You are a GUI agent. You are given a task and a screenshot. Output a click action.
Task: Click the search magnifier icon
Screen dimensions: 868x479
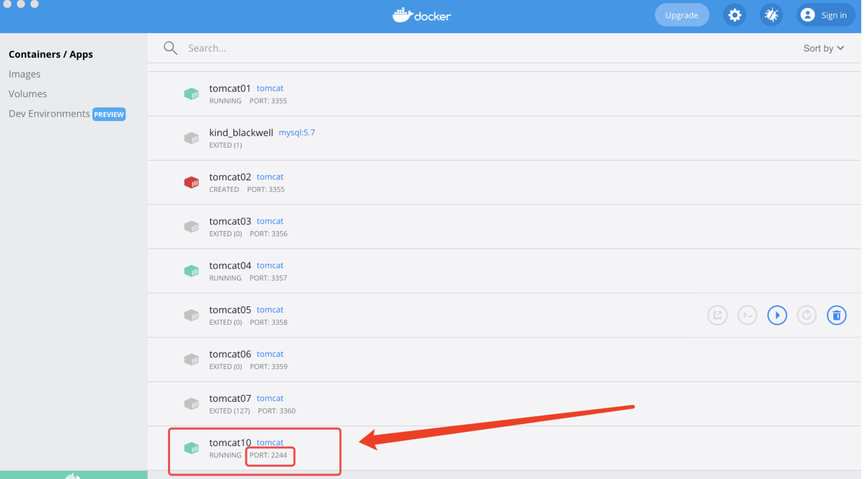(x=170, y=48)
